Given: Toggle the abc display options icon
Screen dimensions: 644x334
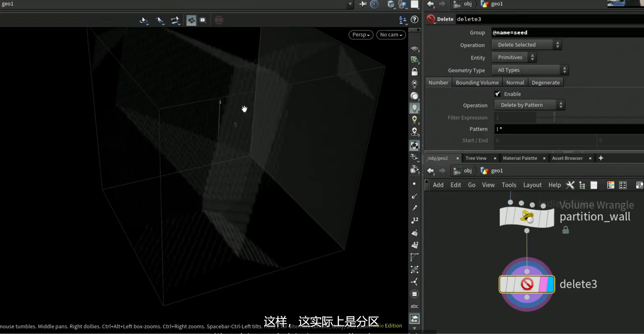Looking at the screenshot, I should [x=414, y=306].
